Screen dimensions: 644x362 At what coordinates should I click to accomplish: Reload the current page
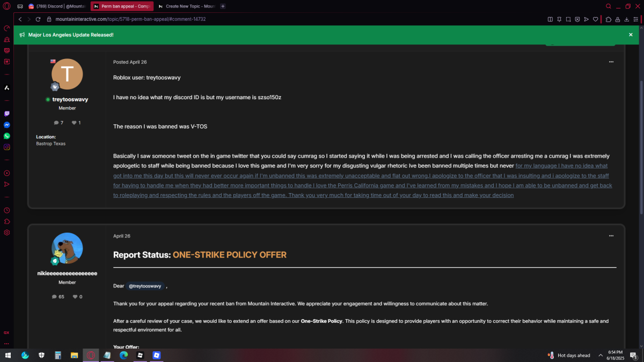tap(38, 19)
